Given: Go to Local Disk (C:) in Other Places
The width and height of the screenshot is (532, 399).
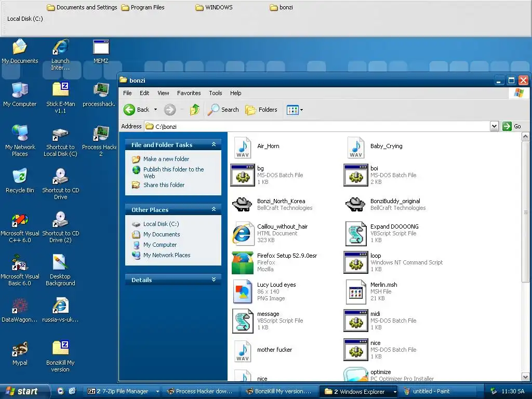Looking at the screenshot, I should tap(161, 224).
